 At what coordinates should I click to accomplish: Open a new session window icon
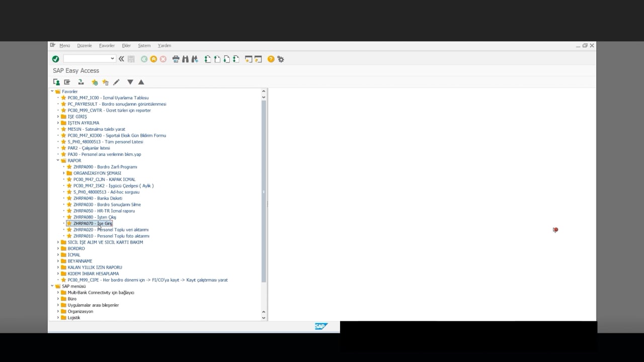[249, 59]
